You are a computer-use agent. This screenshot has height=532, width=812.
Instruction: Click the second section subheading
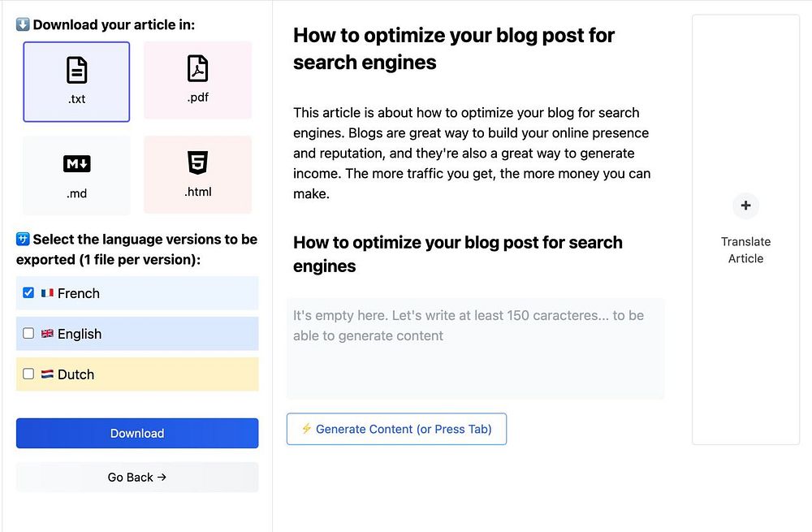[457, 253]
